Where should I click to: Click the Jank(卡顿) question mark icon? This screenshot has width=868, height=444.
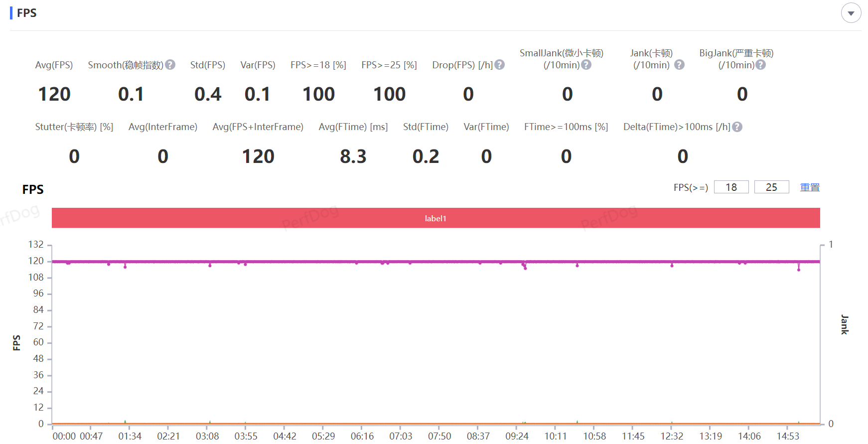tap(679, 65)
